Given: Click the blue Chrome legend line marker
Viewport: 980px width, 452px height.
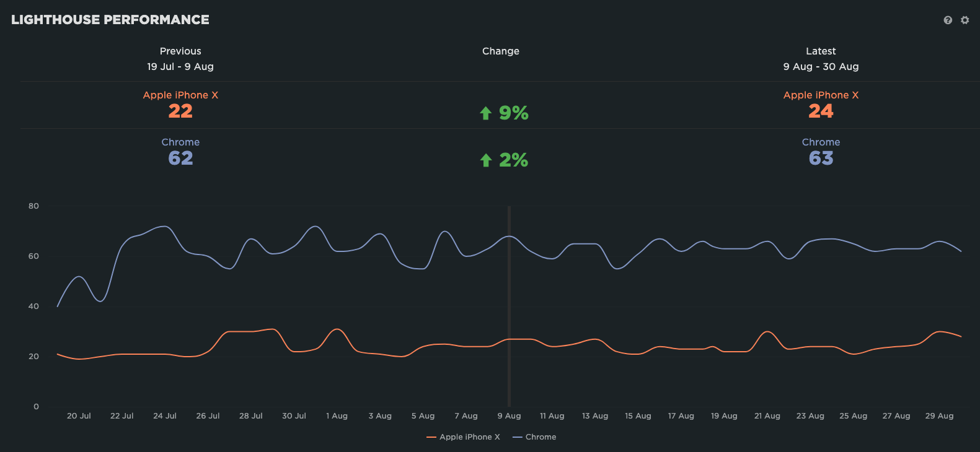Looking at the screenshot, I should coord(518,438).
